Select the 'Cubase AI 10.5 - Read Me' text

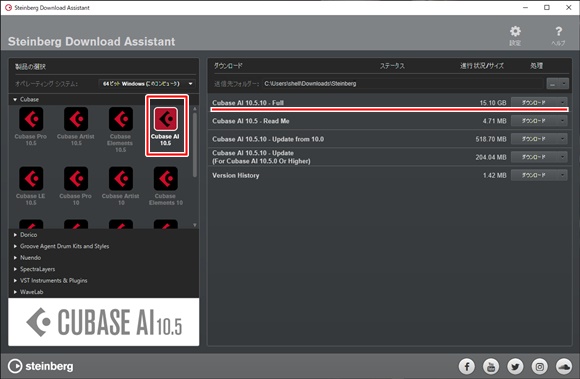click(251, 121)
